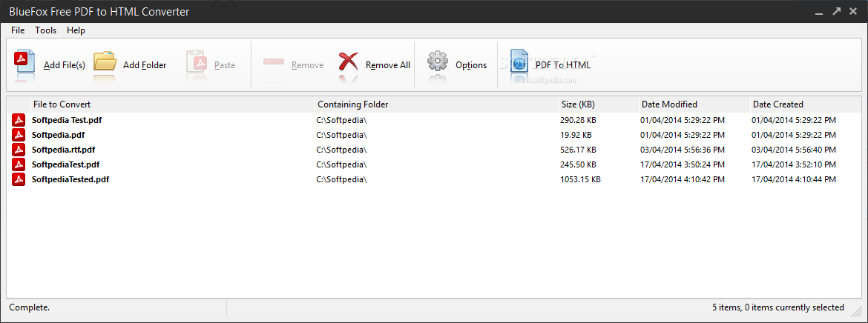
Task: Click C:\Softpedia\ folder of SoftpediaTested.pdf row
Action: [341, 180]
